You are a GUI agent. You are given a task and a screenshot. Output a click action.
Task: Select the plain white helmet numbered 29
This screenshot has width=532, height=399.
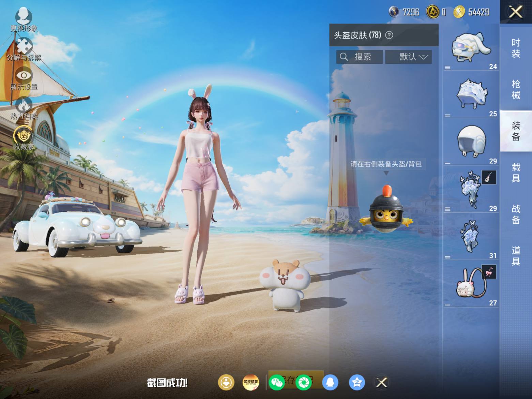click(471, 142)
